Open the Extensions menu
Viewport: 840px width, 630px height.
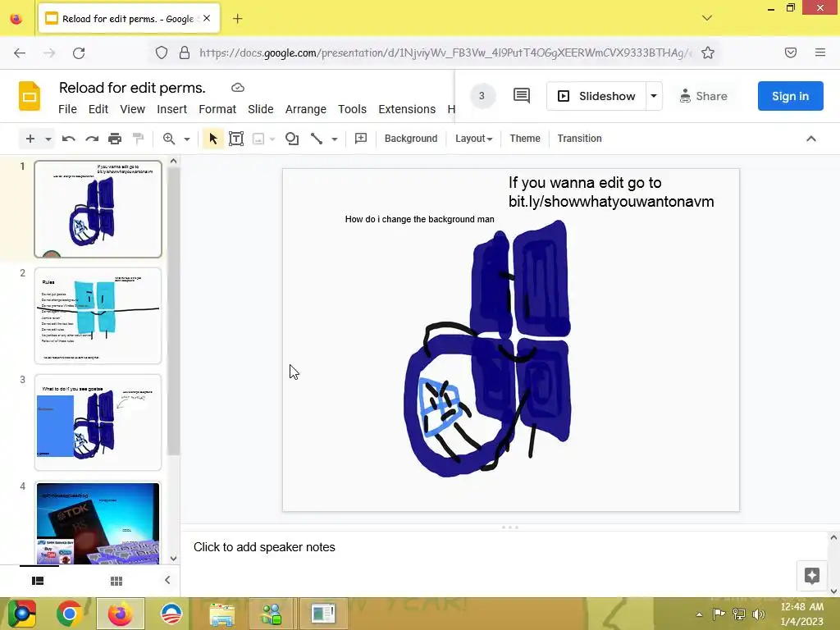click(x=407, y=109)
